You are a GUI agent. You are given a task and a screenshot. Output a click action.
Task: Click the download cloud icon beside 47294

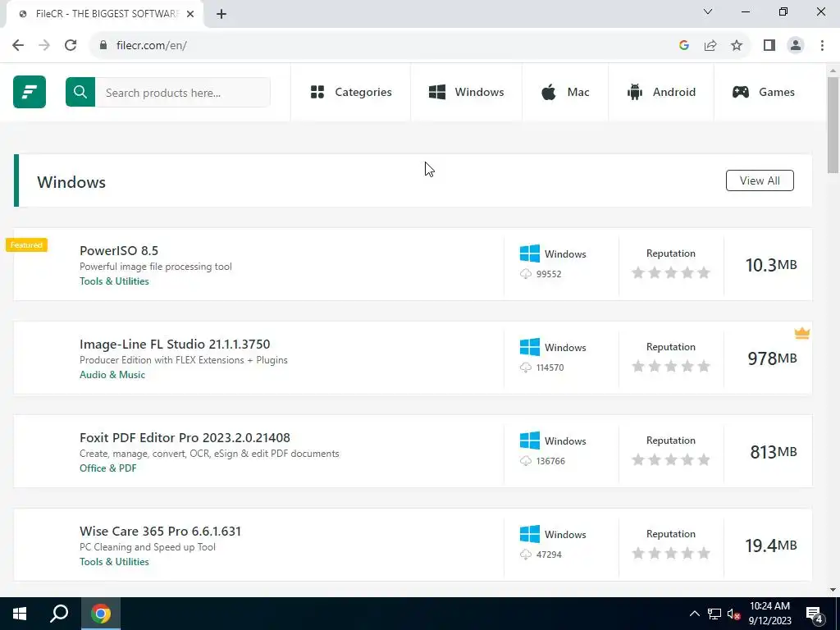(x=526, y=555)
